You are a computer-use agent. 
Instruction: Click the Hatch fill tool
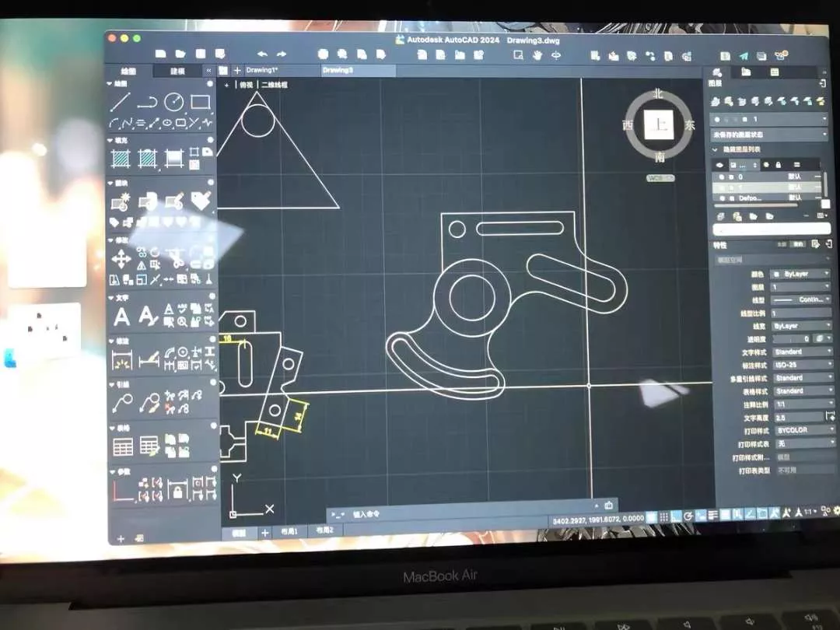(121, 158)
